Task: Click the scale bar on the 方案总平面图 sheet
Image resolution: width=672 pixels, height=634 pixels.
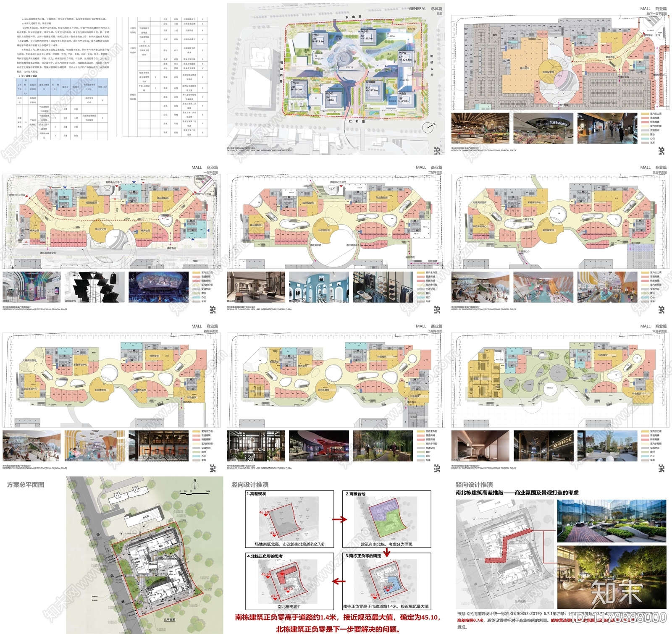Action: [x=195, y=492]
